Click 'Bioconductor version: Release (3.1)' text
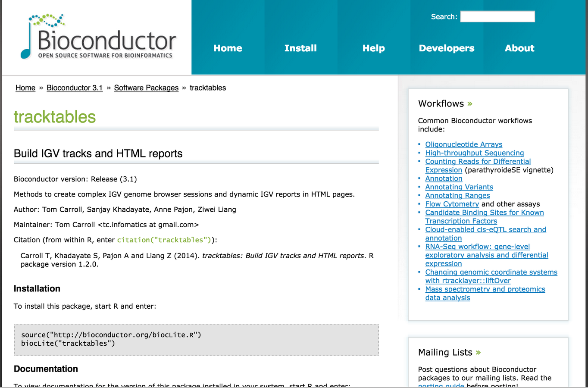The width and height of the screenshot is (588, 388). point(75,179)
